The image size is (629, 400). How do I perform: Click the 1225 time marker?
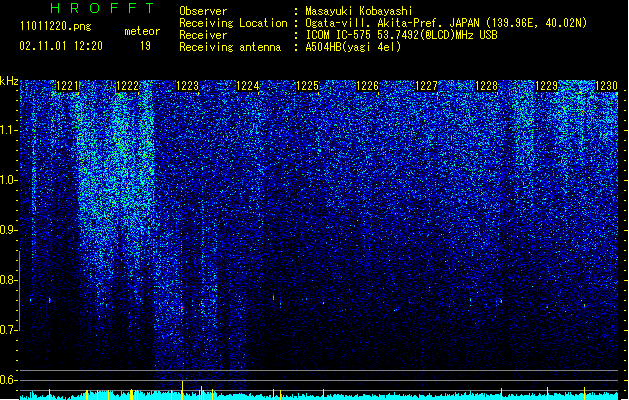pyautogui.click(x=307, y=86)
